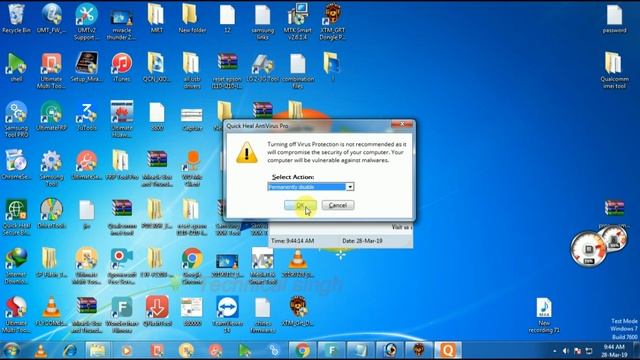Launch UMTv2 Support desktop shortcut
Viewport: 640px width, 360px height.
click(x=87, y=22)
